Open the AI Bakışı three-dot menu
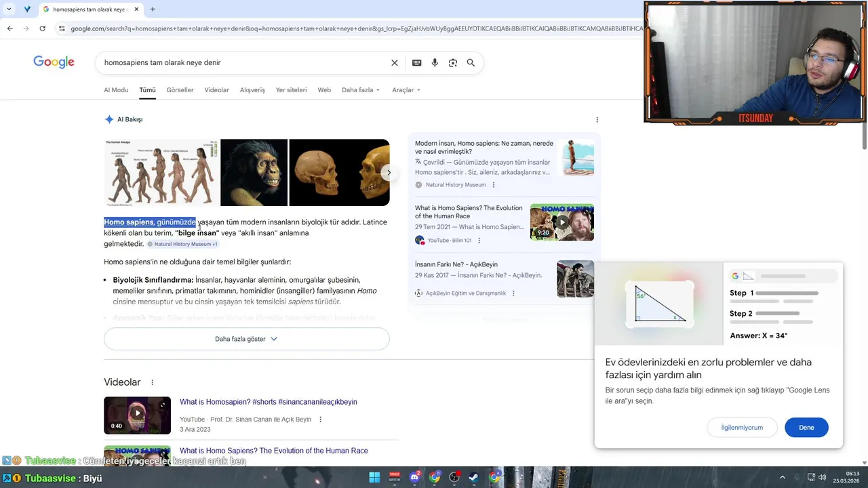 [597, 119]
